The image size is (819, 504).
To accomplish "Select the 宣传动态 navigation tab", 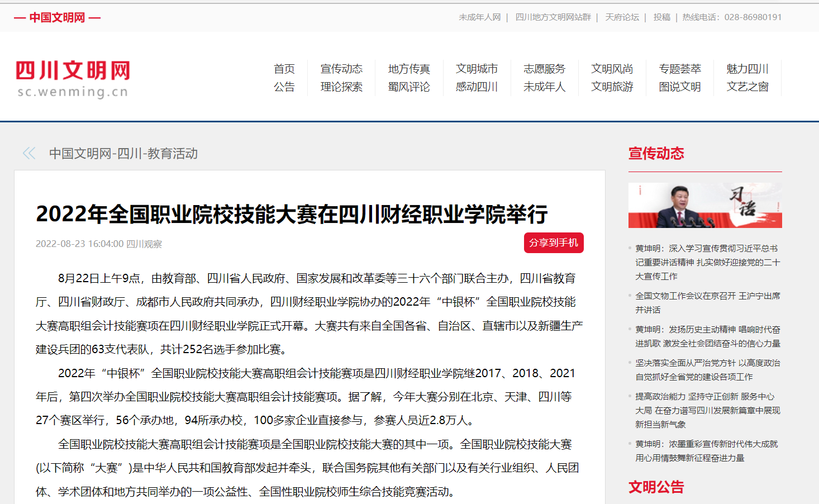I will (x=341, y=69).
